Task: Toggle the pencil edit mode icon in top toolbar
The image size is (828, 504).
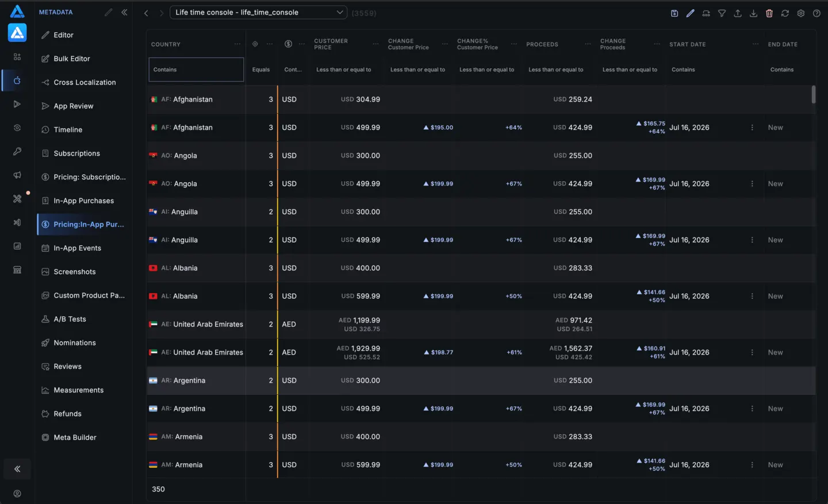Action: pos(690,13)
